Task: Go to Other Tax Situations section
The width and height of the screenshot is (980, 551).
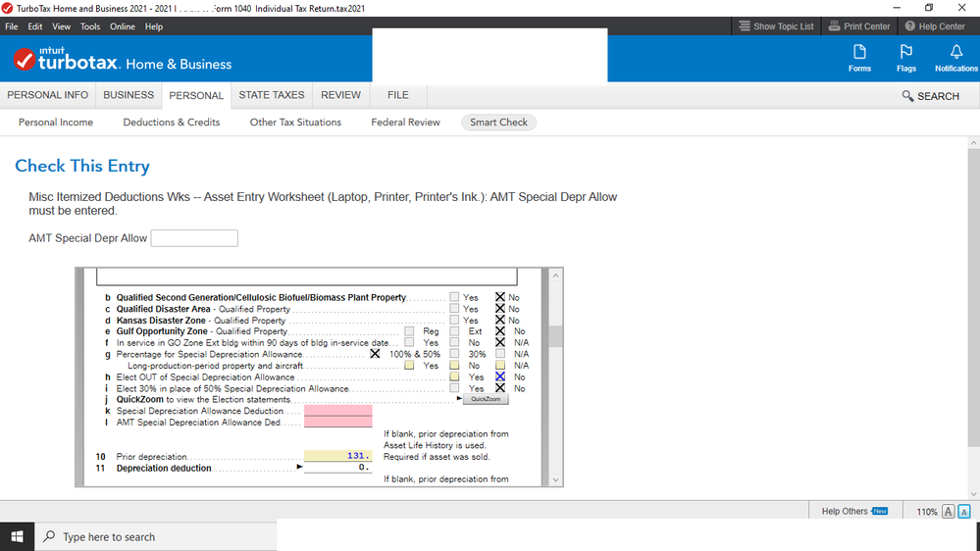Action: [x=295, y=123]
